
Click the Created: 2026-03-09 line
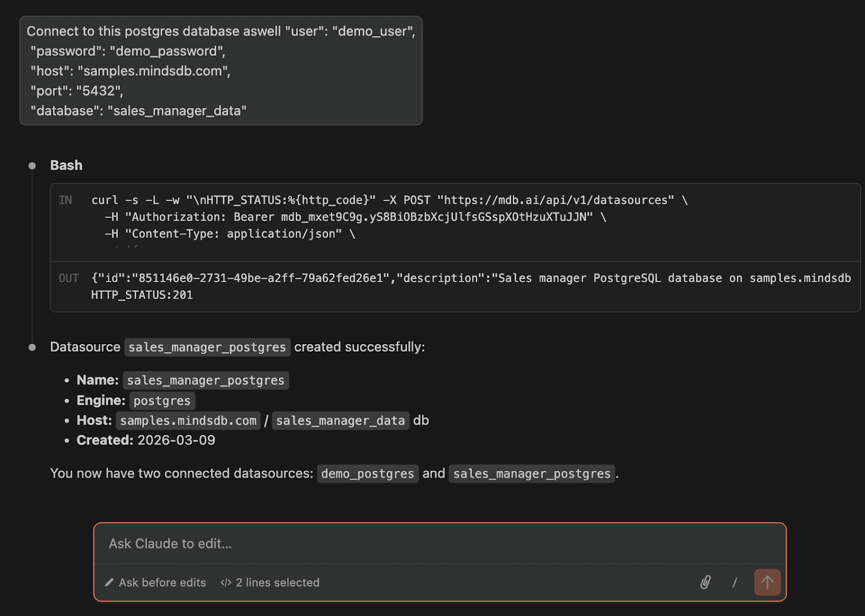click(146, 440)
